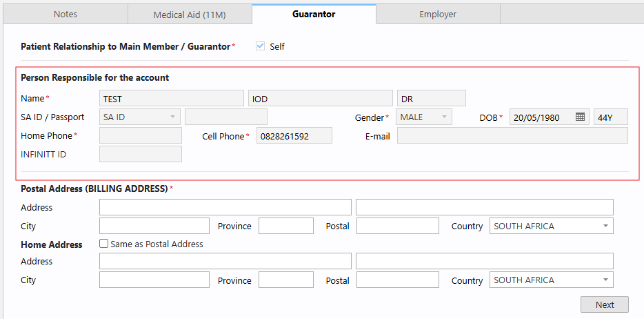Click Postal Address postal code field
Screen dimensions: 644x319
tap(398, 226)
